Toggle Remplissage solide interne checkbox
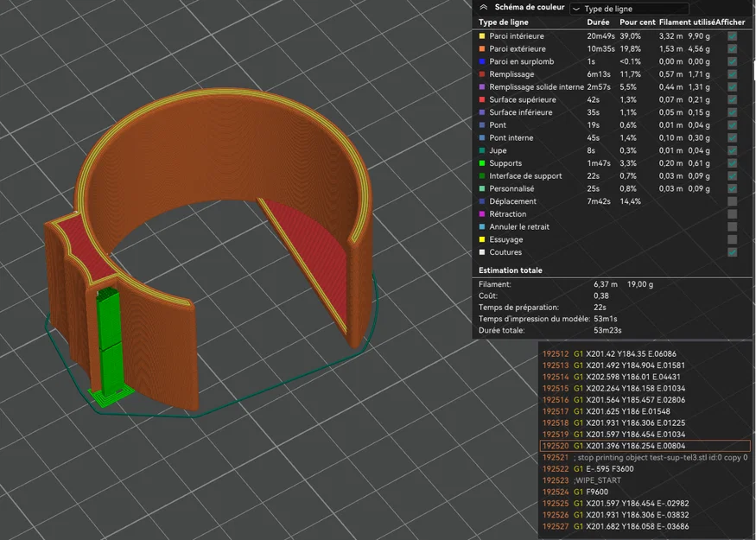The width and height of the screenshot is (756, 540). click(x=732, y=86)
